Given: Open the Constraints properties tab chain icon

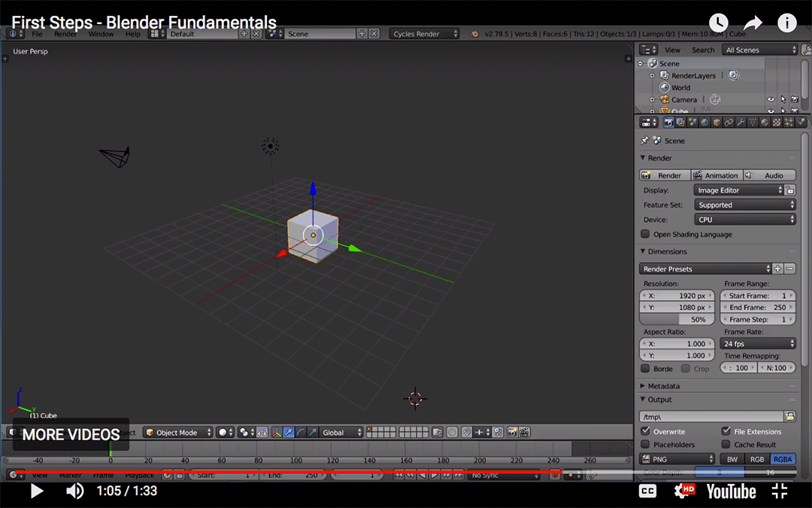Looking at the screenshot, I should pos(729,123).
